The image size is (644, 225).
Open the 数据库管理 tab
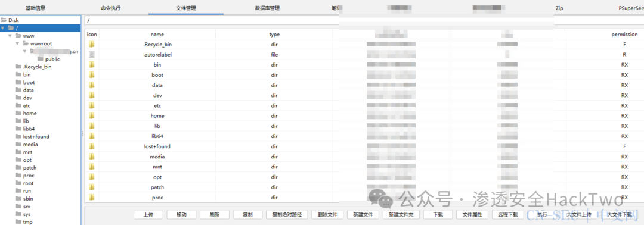click(267, 8)
